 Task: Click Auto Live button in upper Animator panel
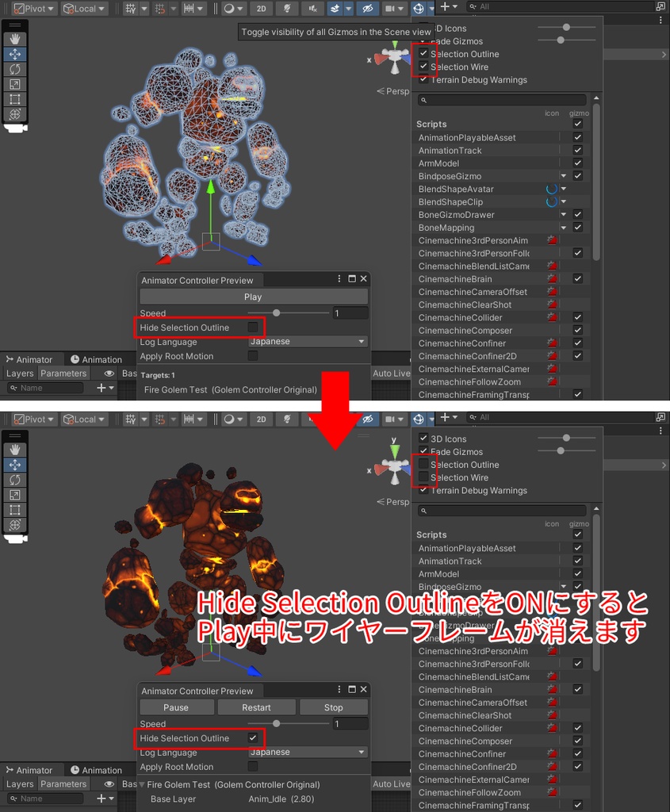(x=391, y=373)
